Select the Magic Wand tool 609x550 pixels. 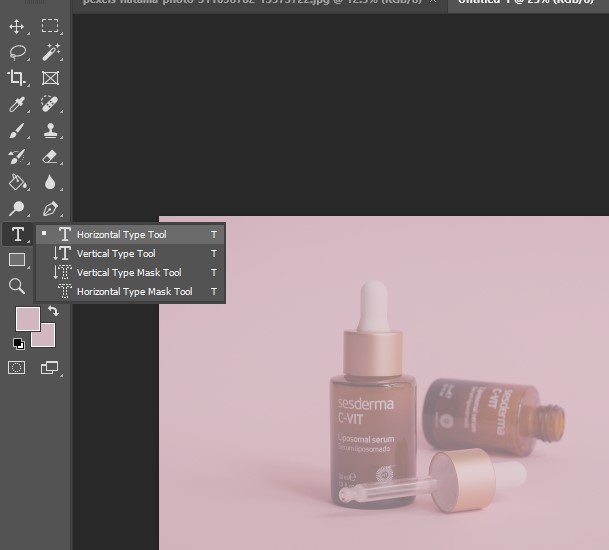point(51,52)
